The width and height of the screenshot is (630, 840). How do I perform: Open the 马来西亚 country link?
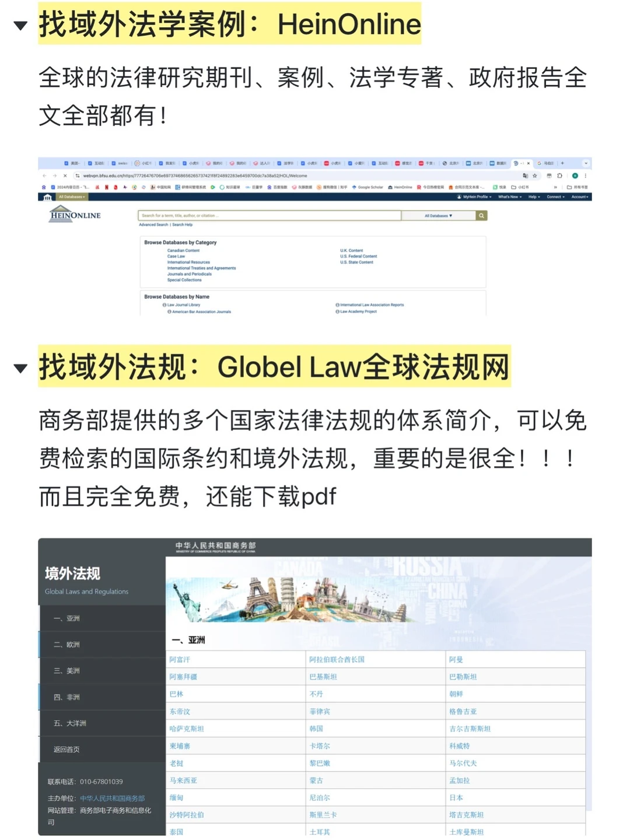pos(183,780)
